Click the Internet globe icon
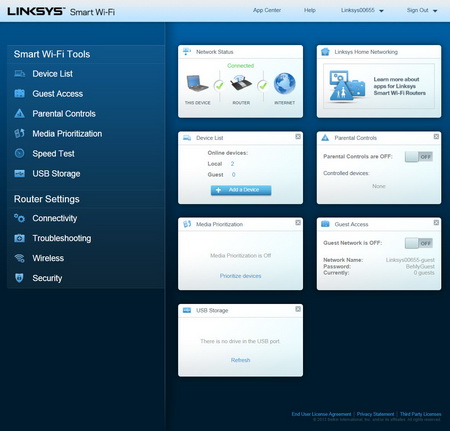 tap(285, 83)
